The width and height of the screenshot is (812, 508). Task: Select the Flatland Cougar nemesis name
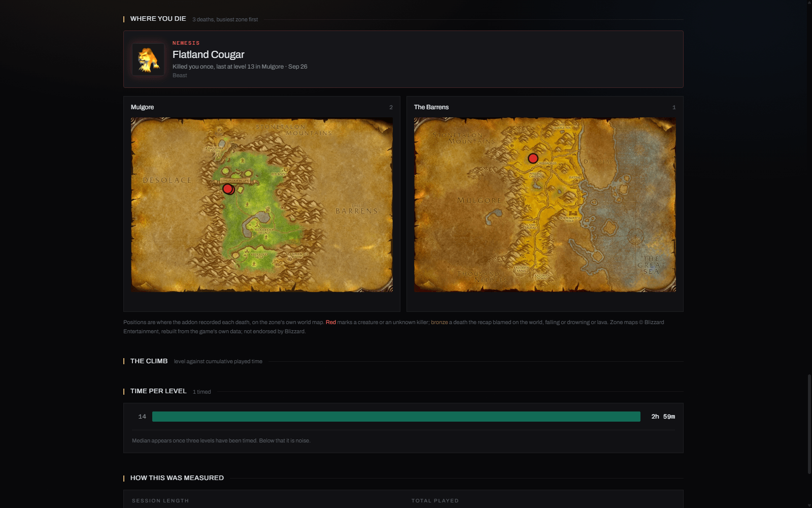208,54
